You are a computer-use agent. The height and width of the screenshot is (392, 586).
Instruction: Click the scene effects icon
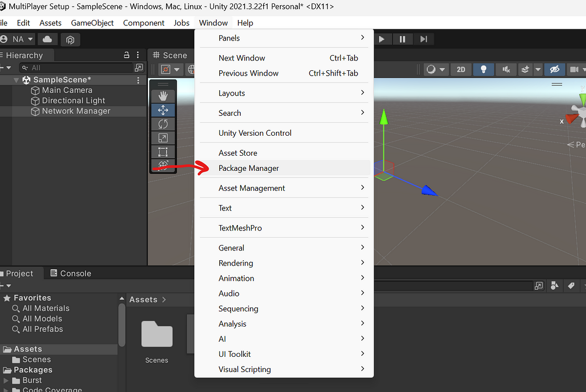click(x=525, y=69)
